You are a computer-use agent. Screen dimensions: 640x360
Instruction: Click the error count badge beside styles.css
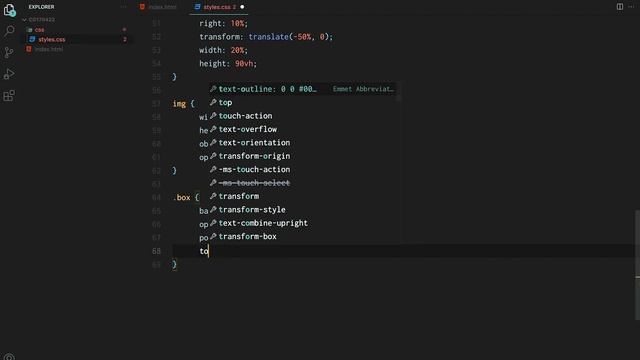point(125,40)
